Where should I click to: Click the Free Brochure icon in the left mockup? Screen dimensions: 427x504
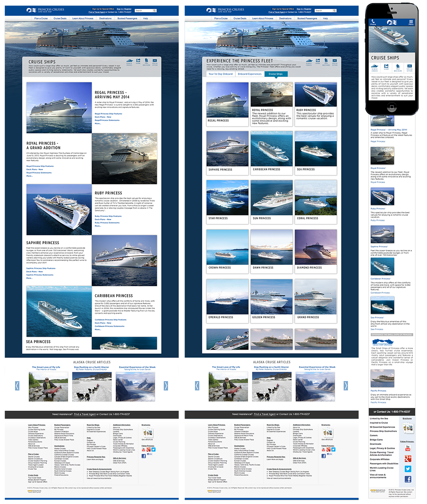(146, 63)
